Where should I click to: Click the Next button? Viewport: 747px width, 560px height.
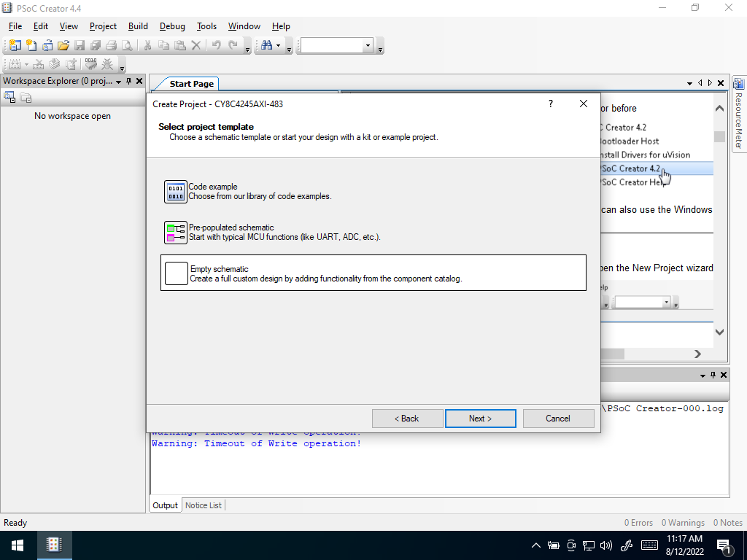coord(480,419)
